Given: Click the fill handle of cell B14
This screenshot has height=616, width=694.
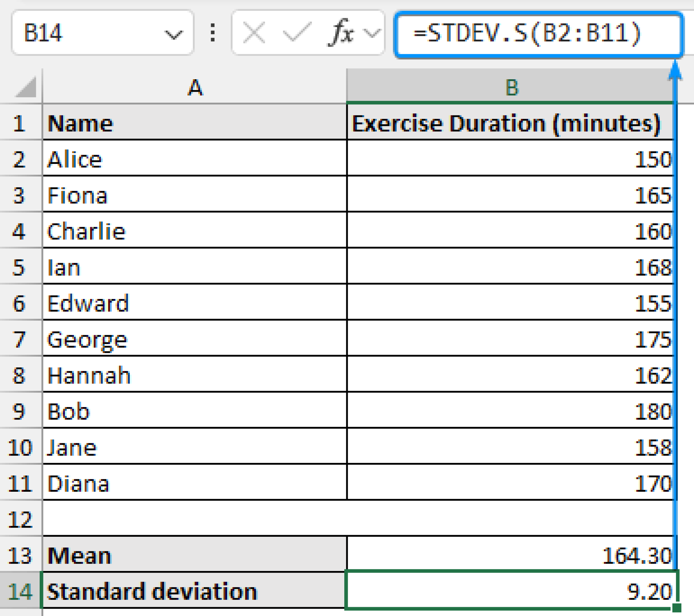Looking at the screenshot, I should pyautogui.click(x=676, y=608).
